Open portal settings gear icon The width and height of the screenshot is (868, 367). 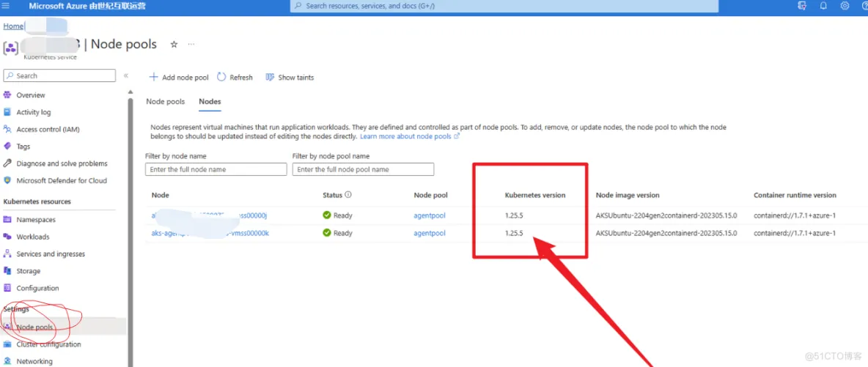tap(845, 6)
